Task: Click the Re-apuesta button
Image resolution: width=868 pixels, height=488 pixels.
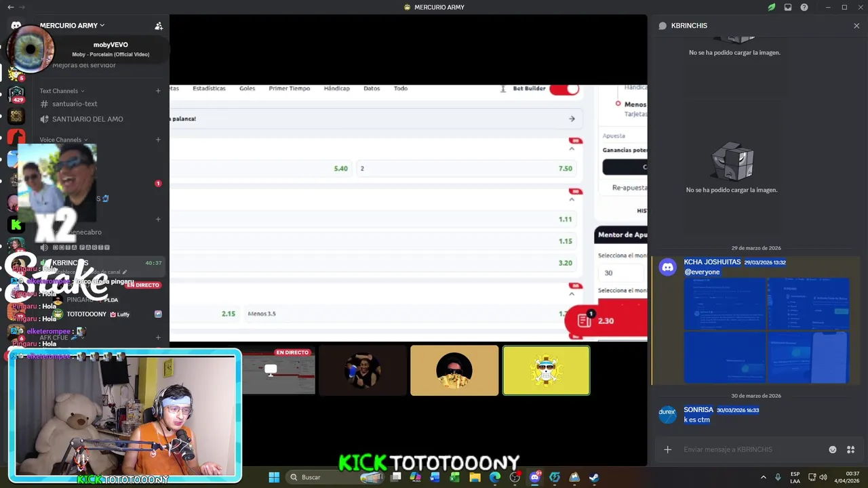Action: [629, 188]
